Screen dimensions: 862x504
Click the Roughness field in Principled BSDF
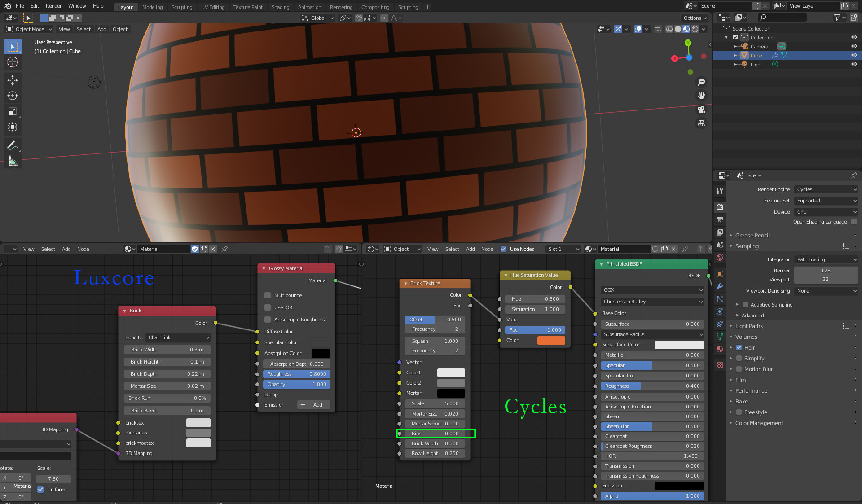tap(652, 386)
